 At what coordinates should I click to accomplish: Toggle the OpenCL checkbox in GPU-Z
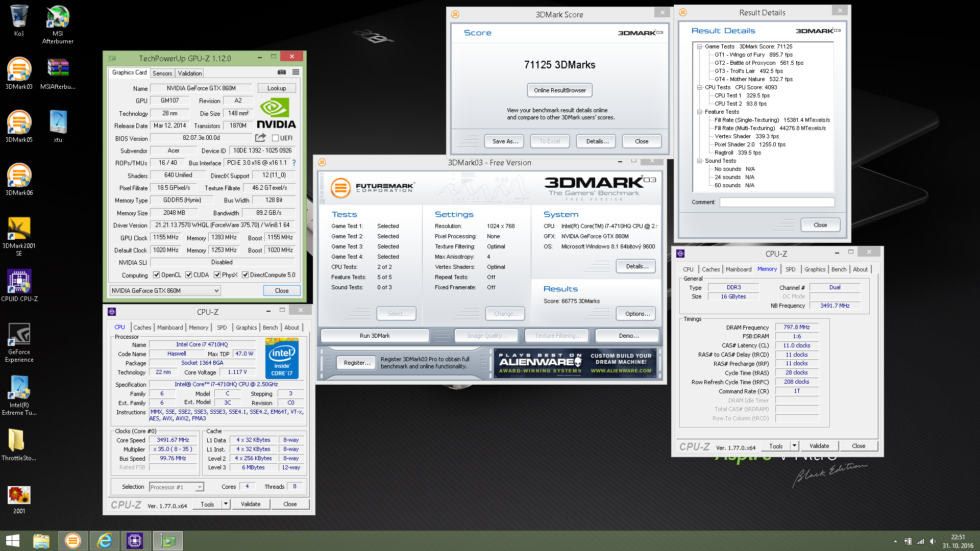click(x=157, y=275)
